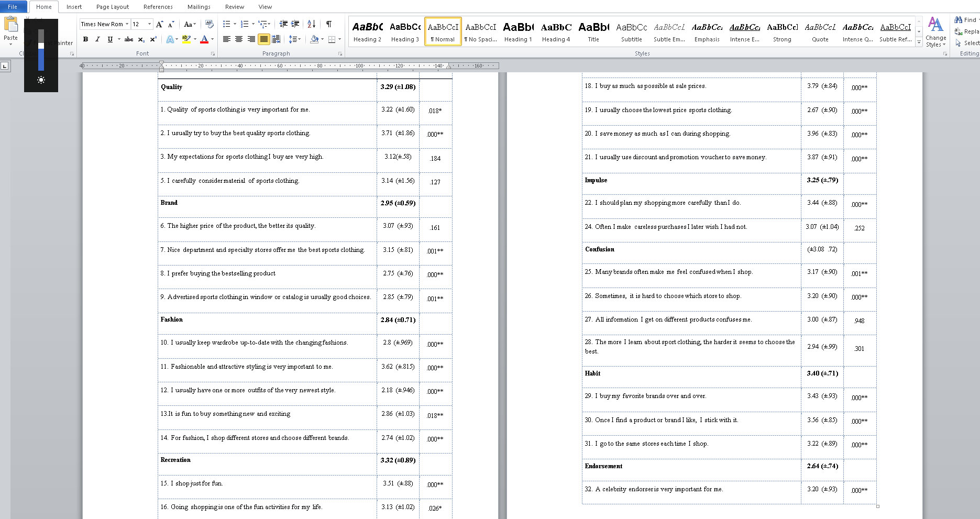Click the Shading paint bucket icon

click(x=314, y=39)
